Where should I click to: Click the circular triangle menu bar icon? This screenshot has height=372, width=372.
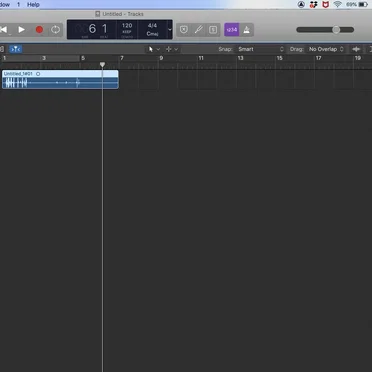[301, 5]
